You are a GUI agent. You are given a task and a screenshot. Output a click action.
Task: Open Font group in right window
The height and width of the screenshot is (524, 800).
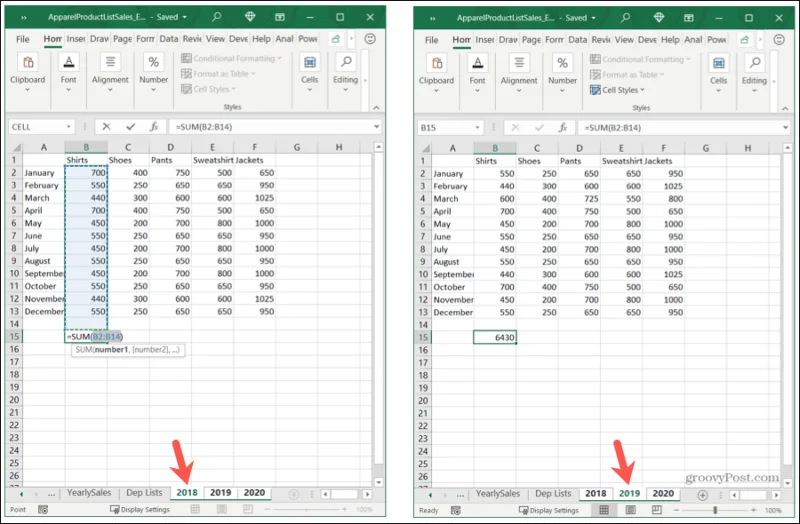pos(478,74)
